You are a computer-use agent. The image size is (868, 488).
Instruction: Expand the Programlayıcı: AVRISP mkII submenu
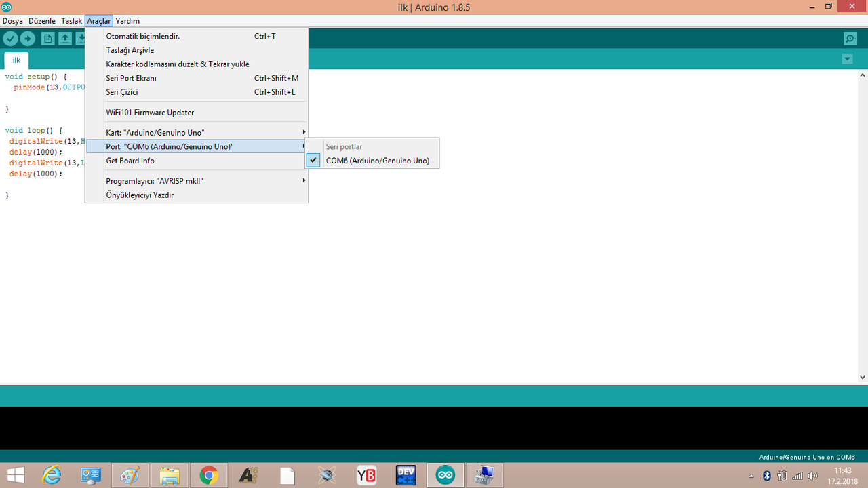pos(197,181)
